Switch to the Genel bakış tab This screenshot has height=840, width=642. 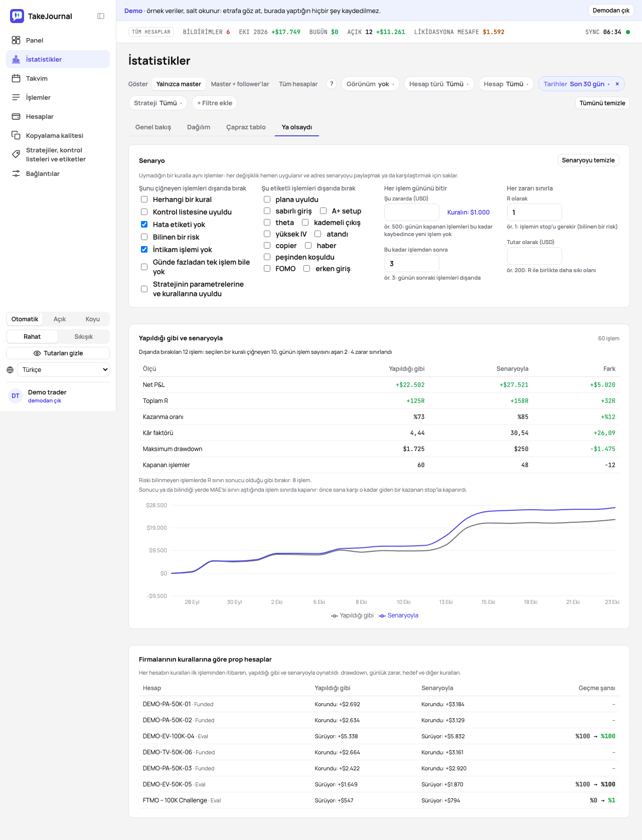point(153,127)
